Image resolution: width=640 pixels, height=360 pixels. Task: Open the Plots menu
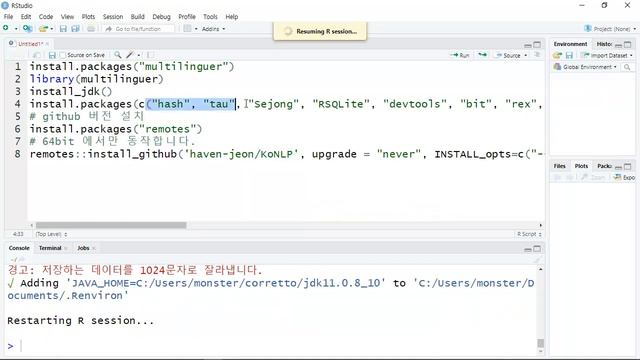tap(88, 17)
